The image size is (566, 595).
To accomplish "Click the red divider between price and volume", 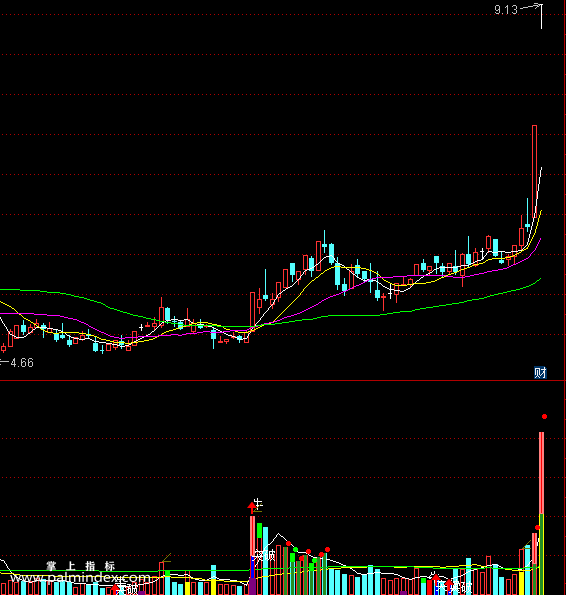I will tap(283, 380).
